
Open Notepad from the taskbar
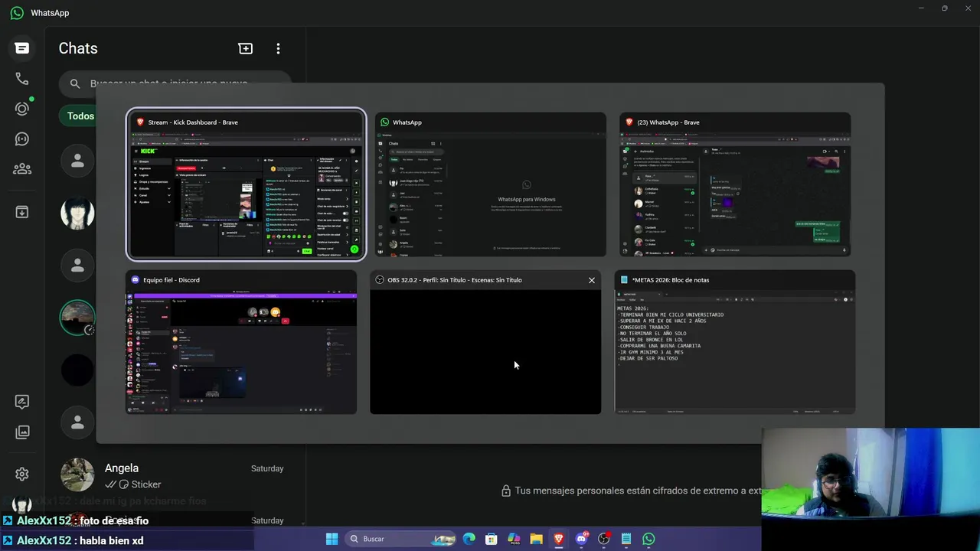(626, 539)
